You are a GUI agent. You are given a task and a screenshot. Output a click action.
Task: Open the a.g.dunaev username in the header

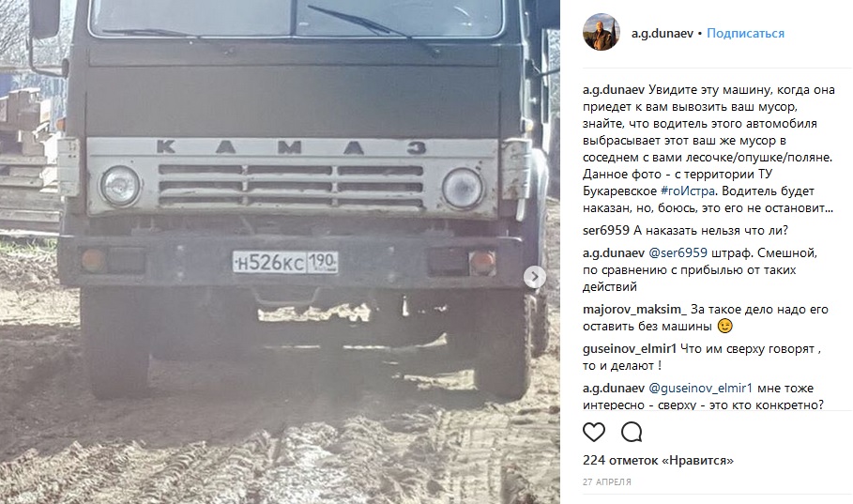tap(663, 33)
